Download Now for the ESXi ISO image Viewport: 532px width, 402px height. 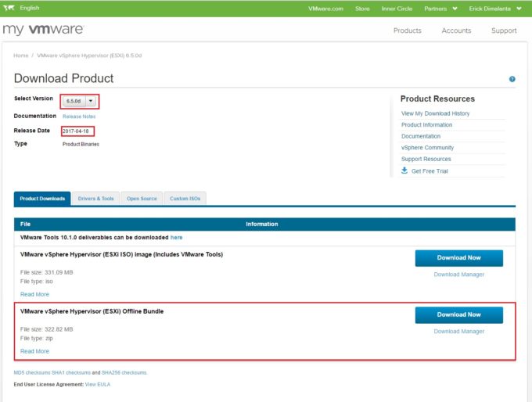pyautogui.click(x=458, y=258)
